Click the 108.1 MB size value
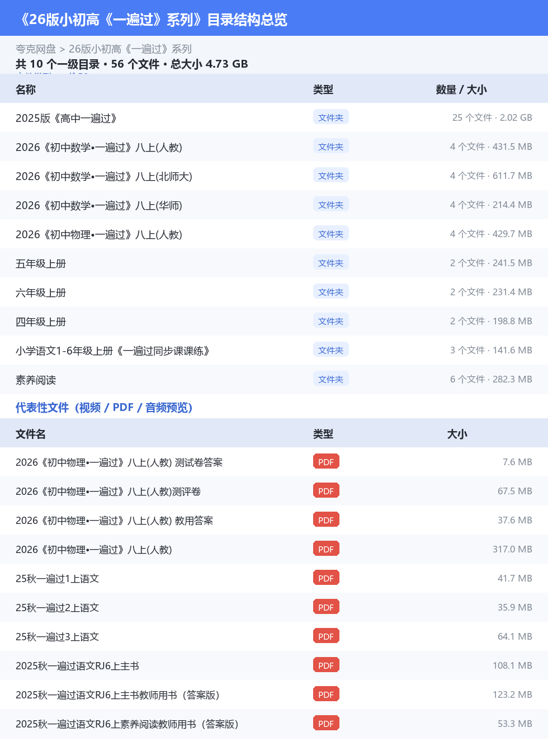 tap(512, 665)
